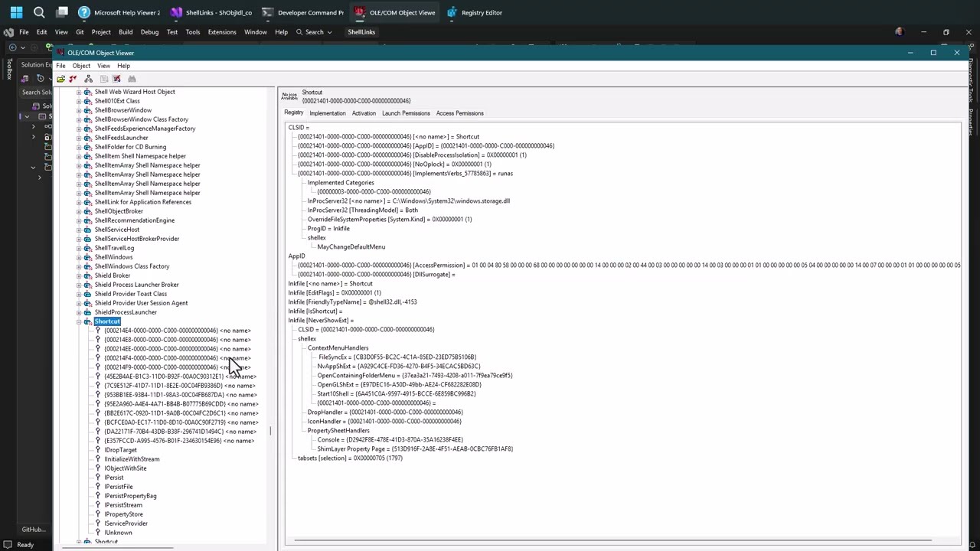Click the icon beside Shell Web Wizard Host Object
The width and height of the screenshot is (980, 551).
[x=88, y=92]
